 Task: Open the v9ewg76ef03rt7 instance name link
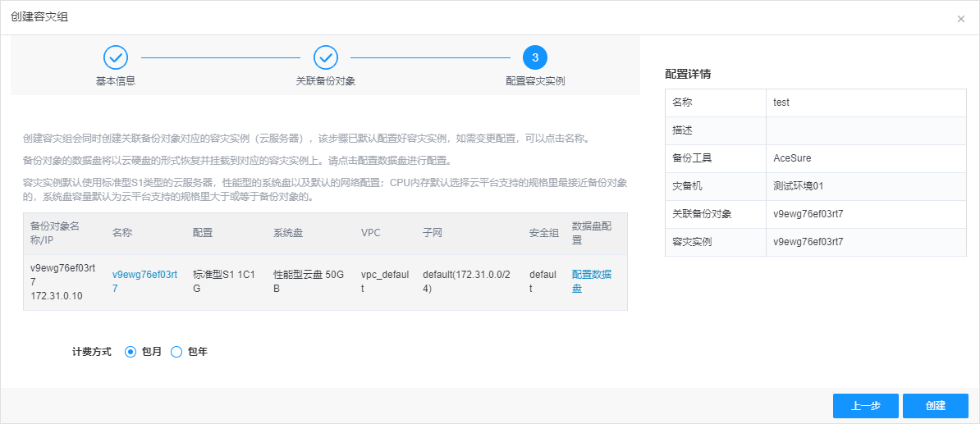click(x=145, y=281)
